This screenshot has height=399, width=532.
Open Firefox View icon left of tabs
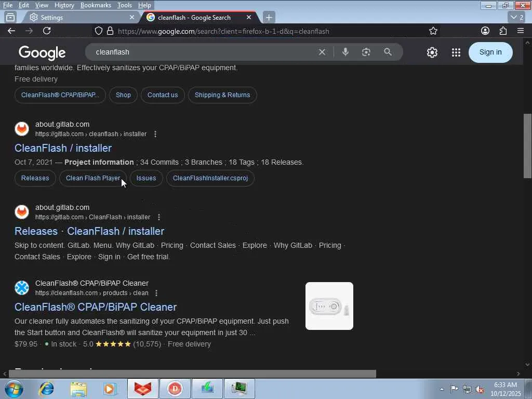[x=10, y=17]
